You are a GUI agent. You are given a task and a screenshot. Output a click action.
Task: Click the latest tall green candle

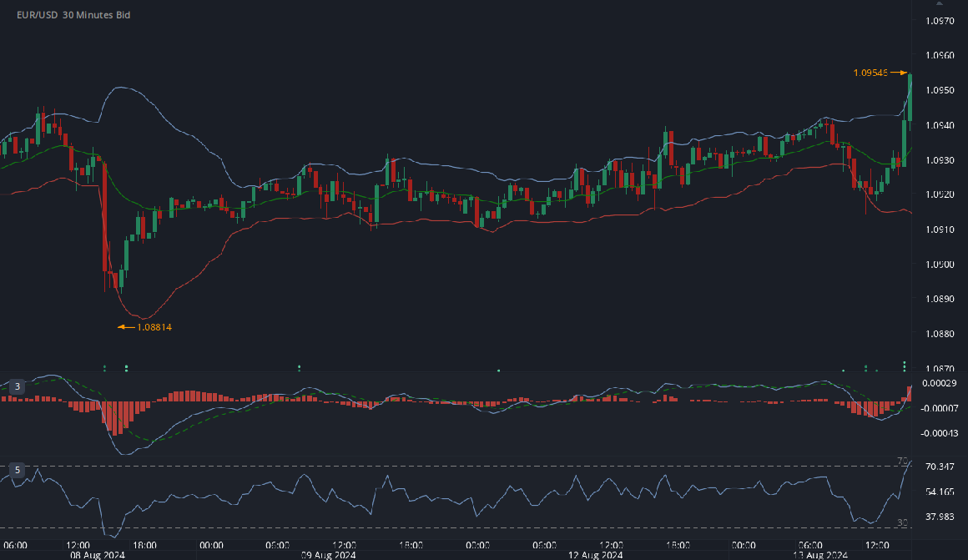910,98
